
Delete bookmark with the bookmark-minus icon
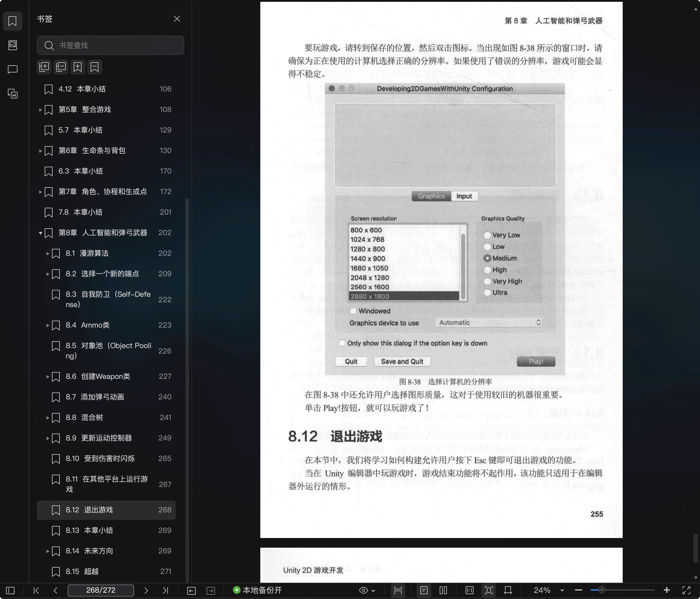(x=95, y=67)
